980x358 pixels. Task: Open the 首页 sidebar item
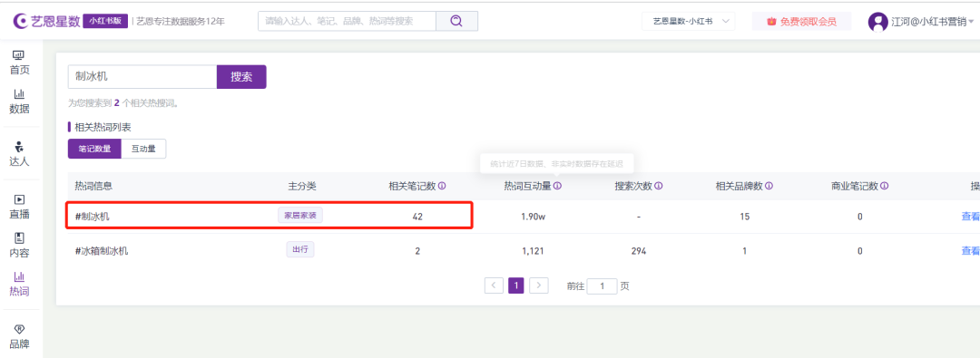tap(19, 63)
